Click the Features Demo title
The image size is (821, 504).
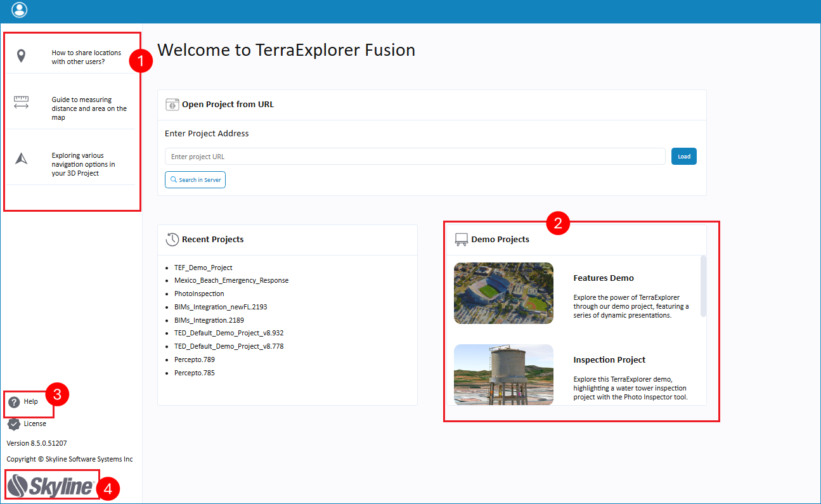[x=604, y=278]
